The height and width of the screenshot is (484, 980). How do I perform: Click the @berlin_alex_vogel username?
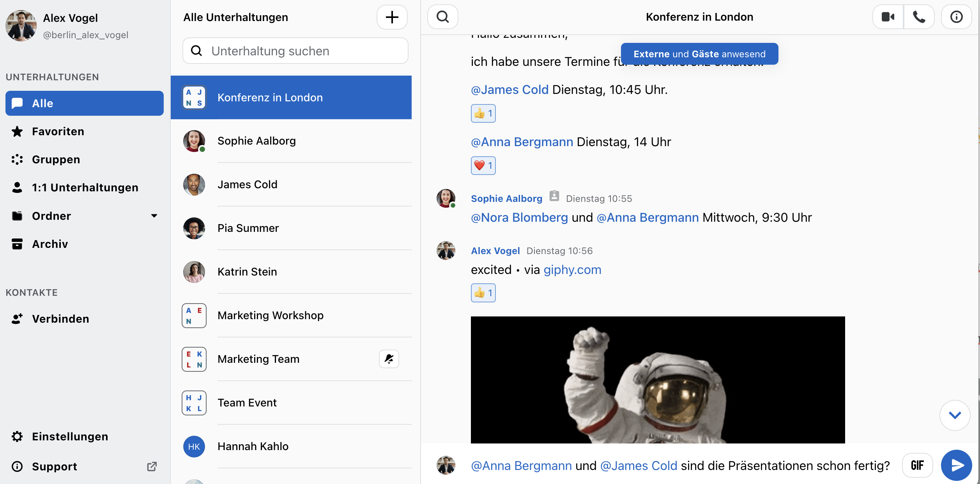85,35
